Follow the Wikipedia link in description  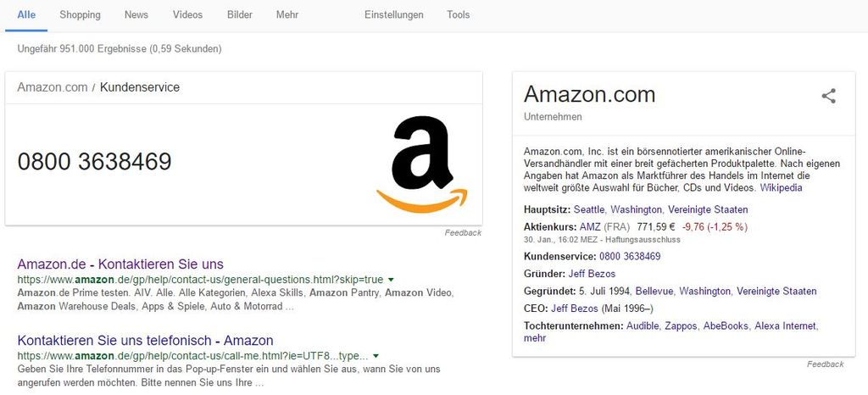tap(781, 187)
